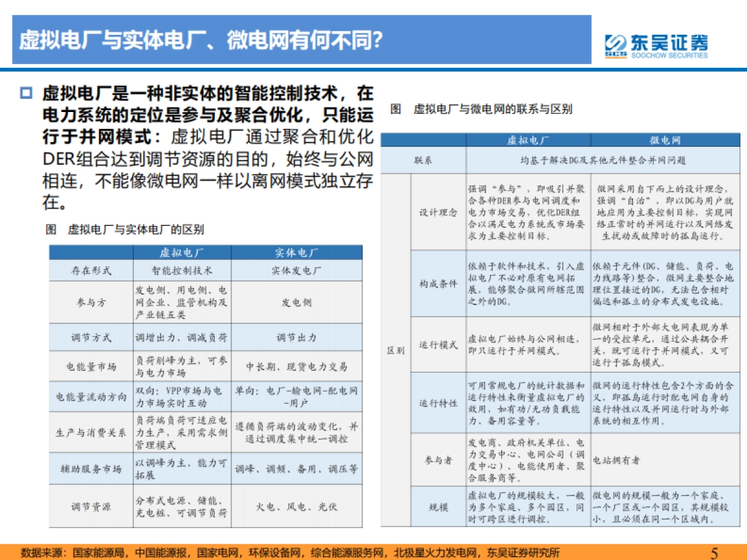Click the 图 label of the left table caption
747x560 pixels.
coord(48,228)
